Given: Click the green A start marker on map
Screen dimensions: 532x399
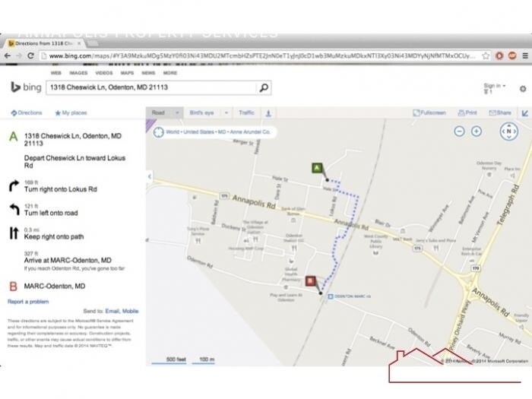Looking at the screenshot, I should [x=317, y=168].
